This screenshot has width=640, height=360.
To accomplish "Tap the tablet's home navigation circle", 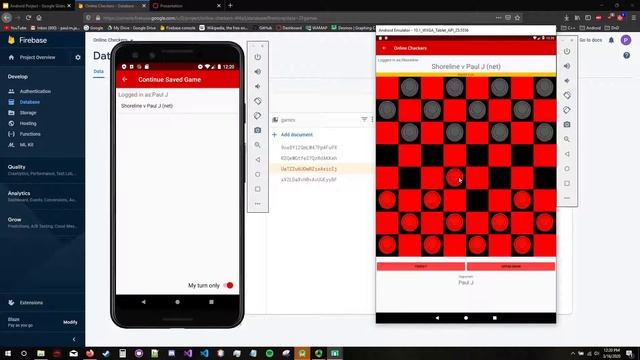I will click(x=466, y=318).
